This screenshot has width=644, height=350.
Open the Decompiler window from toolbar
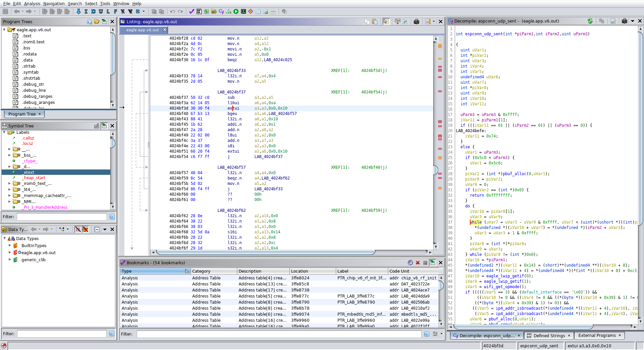(x=221, y=11)
